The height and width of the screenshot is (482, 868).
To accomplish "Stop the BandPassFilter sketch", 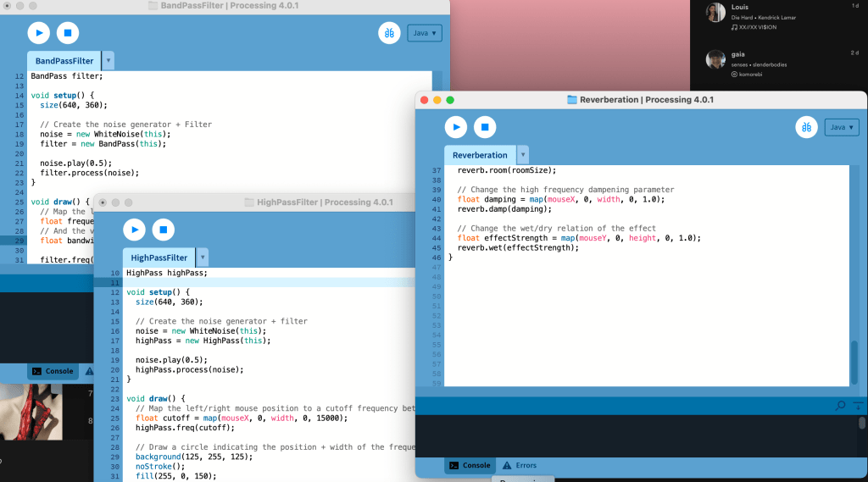I will click(x=68, y=33).
